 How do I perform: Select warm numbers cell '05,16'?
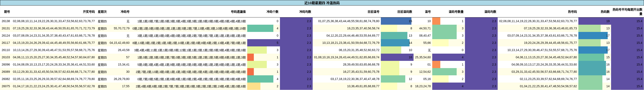[x=427, y=79]
